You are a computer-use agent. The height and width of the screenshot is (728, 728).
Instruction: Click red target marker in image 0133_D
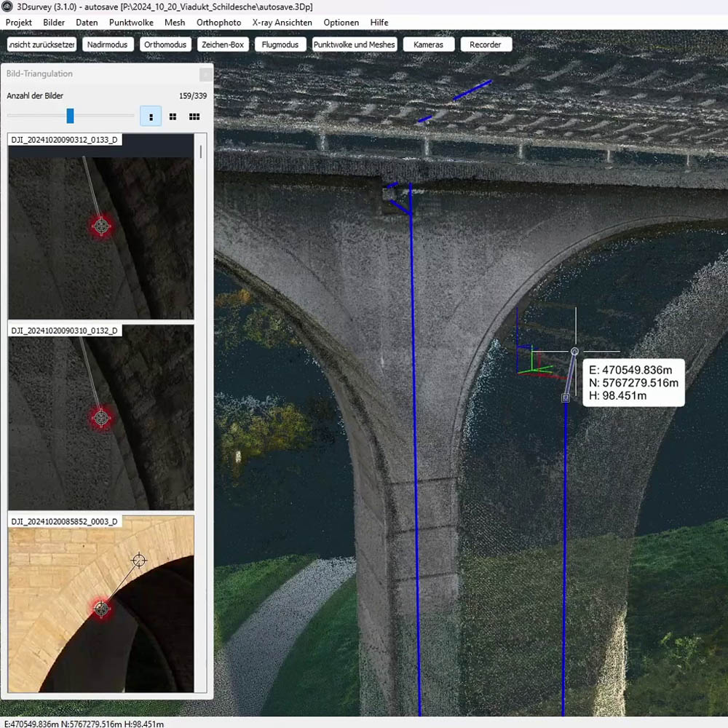coord(101,226)
